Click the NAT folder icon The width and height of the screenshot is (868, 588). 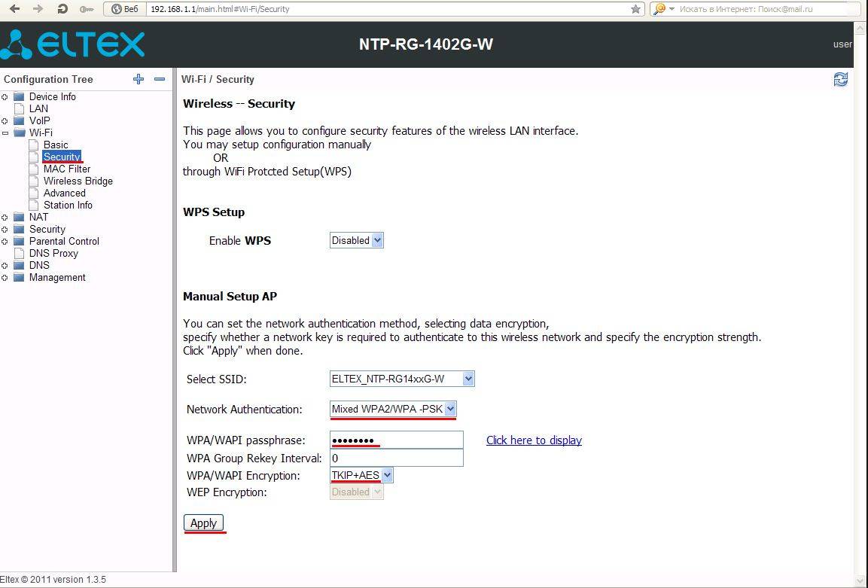click(x=20, y=217)
